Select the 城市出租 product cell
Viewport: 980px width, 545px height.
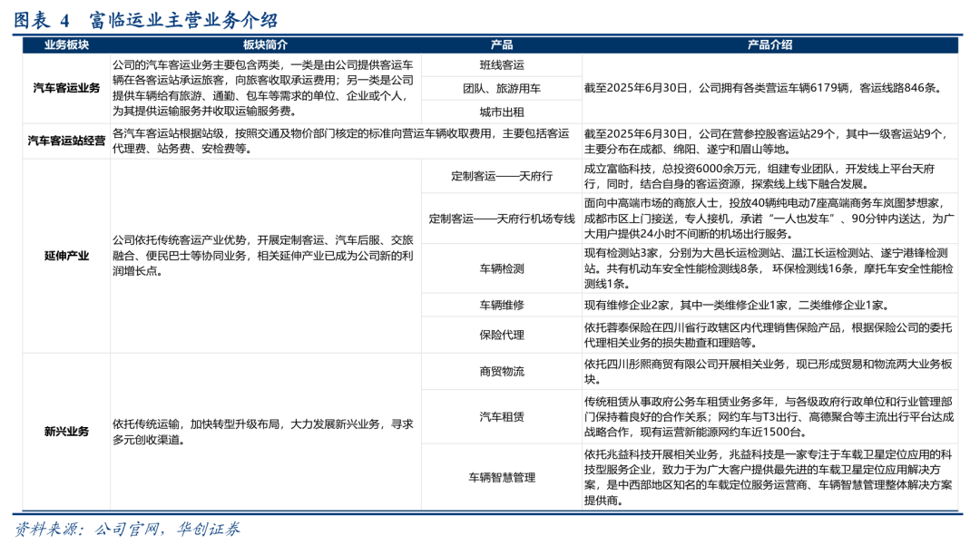[x=501, y=112]
